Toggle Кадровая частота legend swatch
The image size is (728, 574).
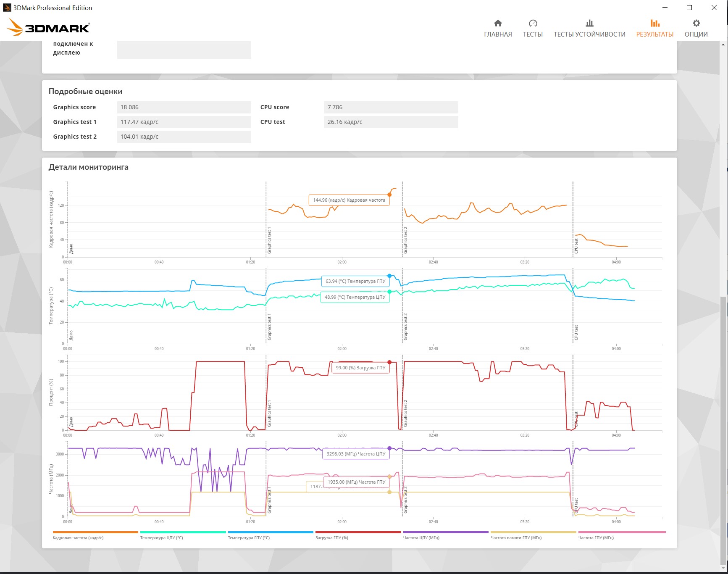(95, 532)
